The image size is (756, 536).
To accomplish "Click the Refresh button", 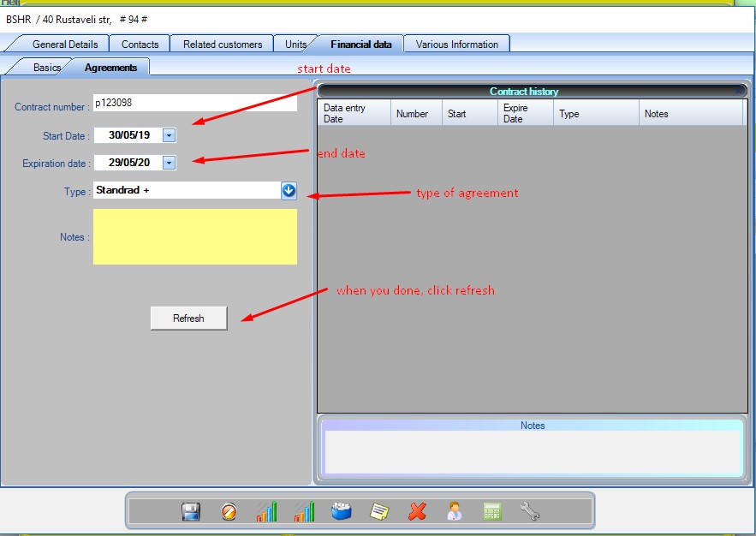I will 188,319.
